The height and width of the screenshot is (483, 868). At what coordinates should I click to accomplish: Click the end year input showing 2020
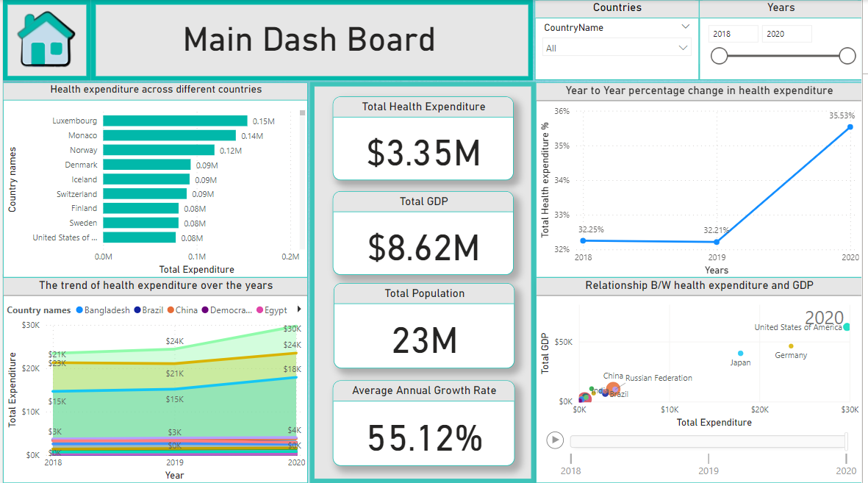click(x=786, y=34)
